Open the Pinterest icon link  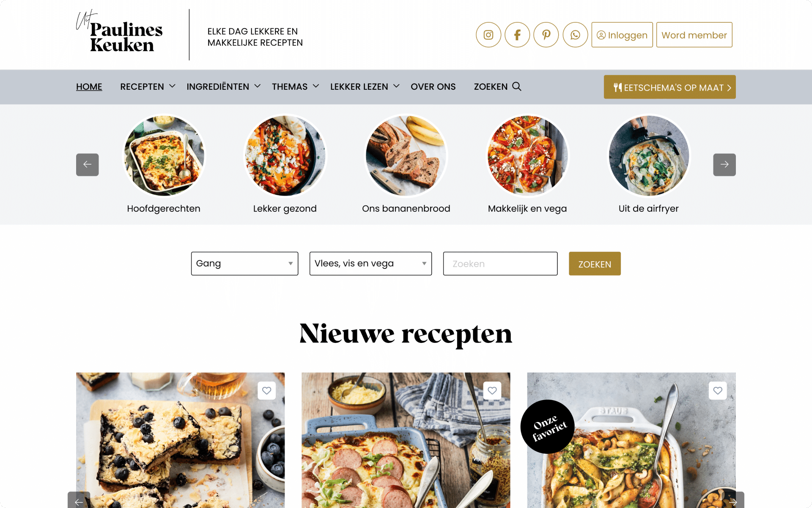(x=546, y=35)
